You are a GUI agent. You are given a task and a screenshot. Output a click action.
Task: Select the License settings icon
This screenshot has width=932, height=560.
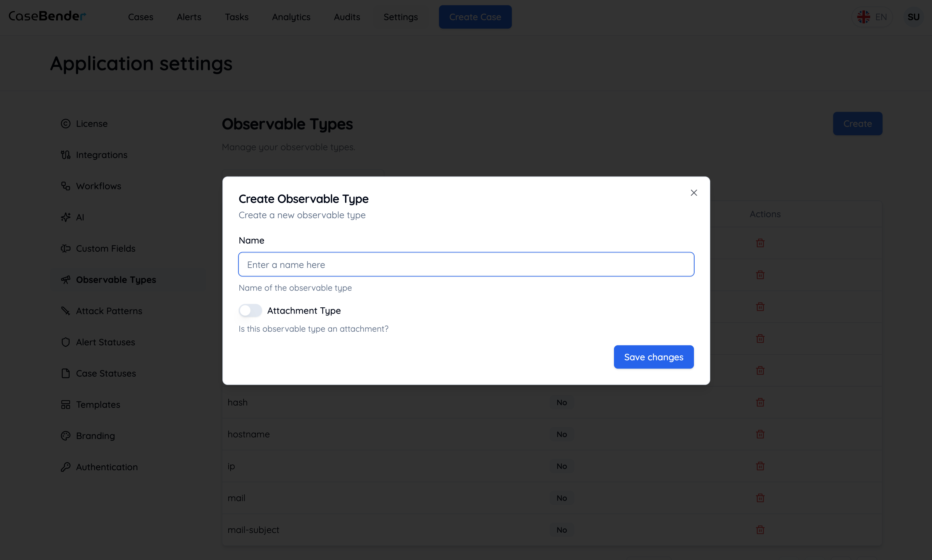click(x=65, y=123)
